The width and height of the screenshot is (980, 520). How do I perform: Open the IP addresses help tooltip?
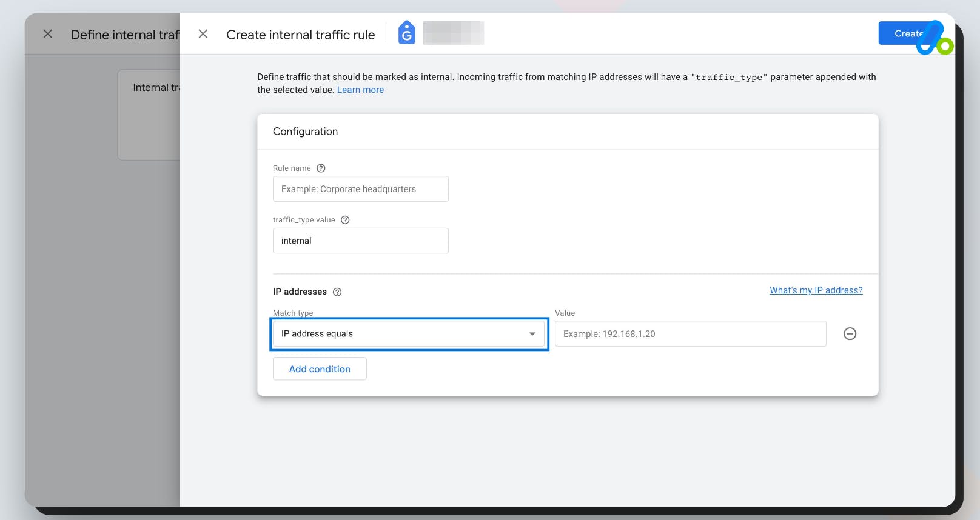(x=337, y=292)
